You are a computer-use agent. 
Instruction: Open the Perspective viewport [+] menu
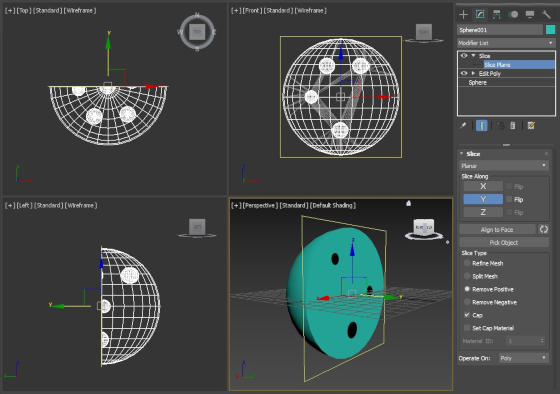(236, 205)
